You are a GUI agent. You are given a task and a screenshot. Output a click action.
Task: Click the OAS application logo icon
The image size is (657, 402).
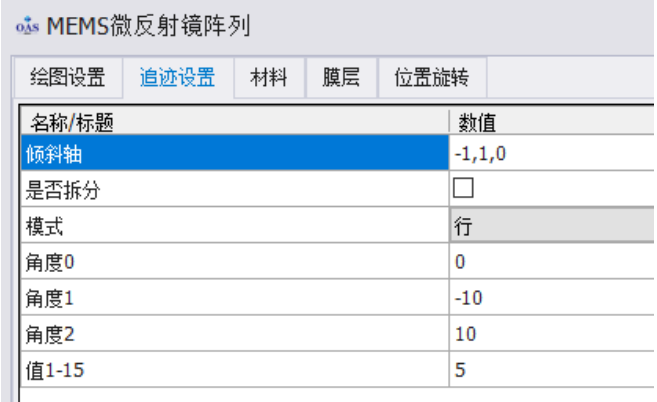(27, 26)
